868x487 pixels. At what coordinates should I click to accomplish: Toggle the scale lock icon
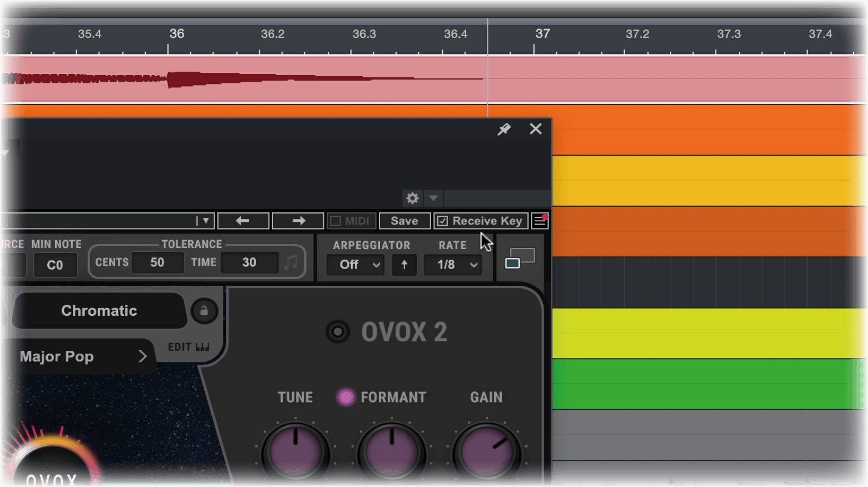coord(204,311)
